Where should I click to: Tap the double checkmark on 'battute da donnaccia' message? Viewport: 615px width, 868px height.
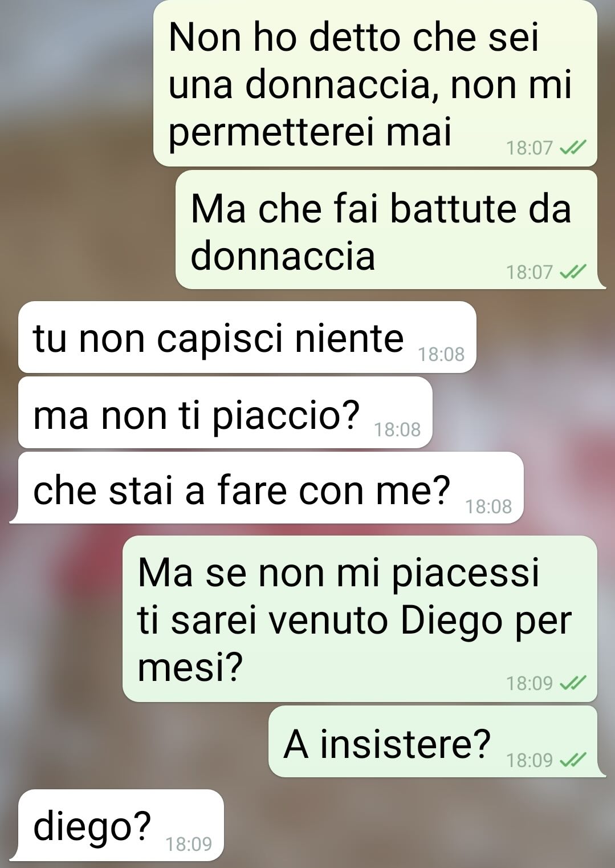tap(573, 272)
